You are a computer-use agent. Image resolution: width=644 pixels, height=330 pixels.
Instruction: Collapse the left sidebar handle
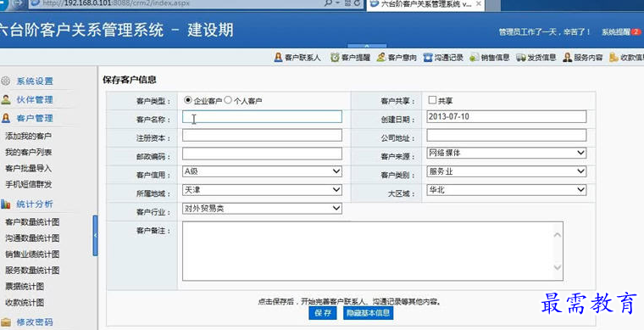[x=95, y=236]
